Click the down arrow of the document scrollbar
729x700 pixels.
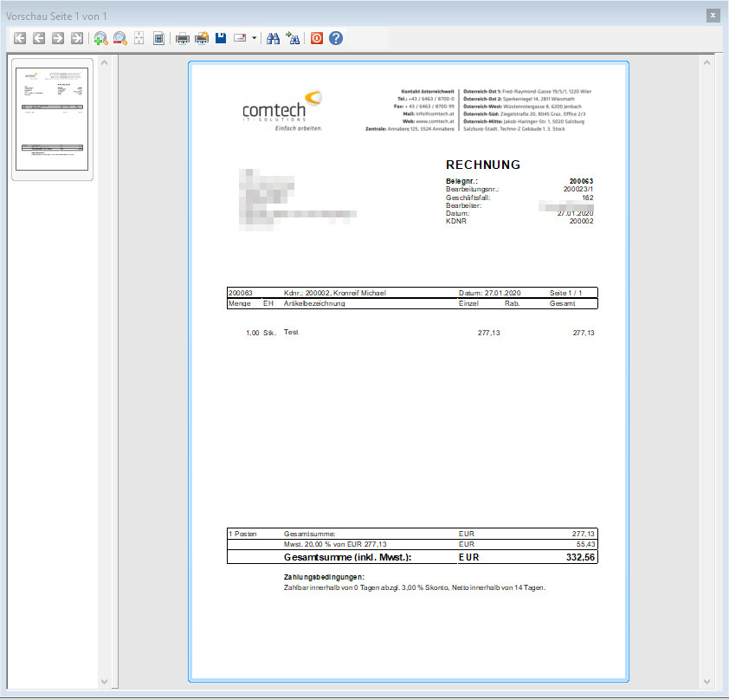point(706,681)
